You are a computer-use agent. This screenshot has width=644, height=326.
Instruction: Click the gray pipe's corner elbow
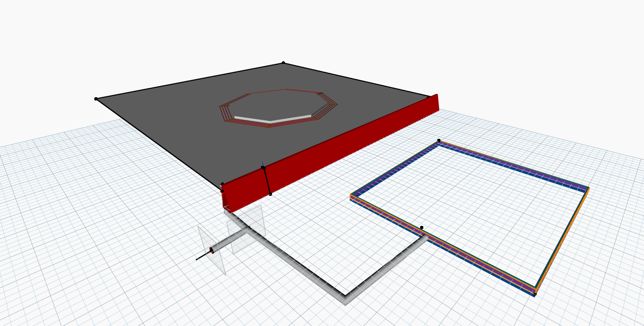(x=345, y=298)
